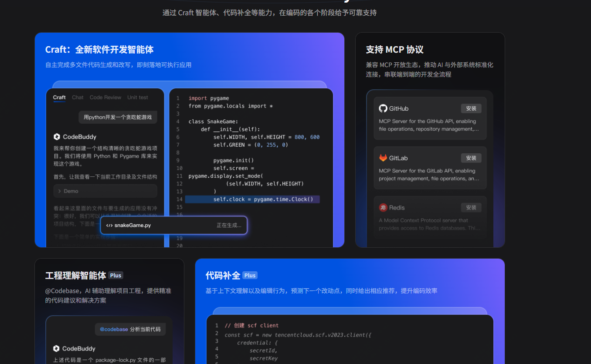Click the 'self.GREEN = (0, 255, 0)' line

pos(251,145)
